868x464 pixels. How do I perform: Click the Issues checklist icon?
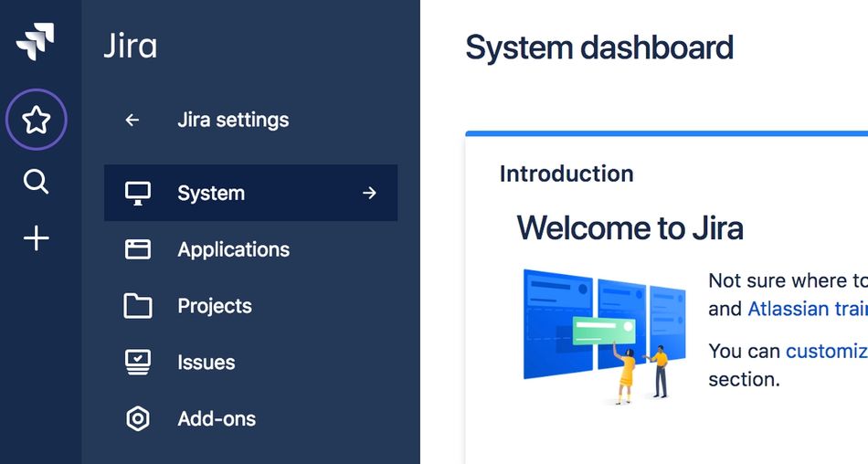[137, 362]
